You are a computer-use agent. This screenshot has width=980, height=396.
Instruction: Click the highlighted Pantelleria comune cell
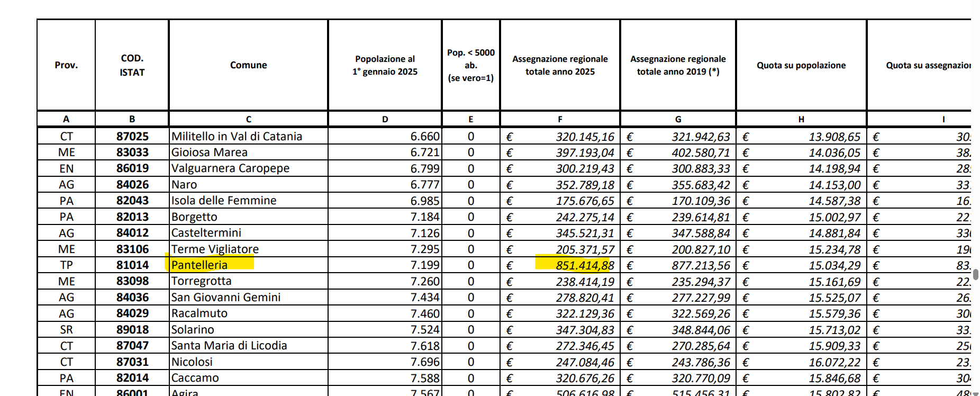coord(199,265)
